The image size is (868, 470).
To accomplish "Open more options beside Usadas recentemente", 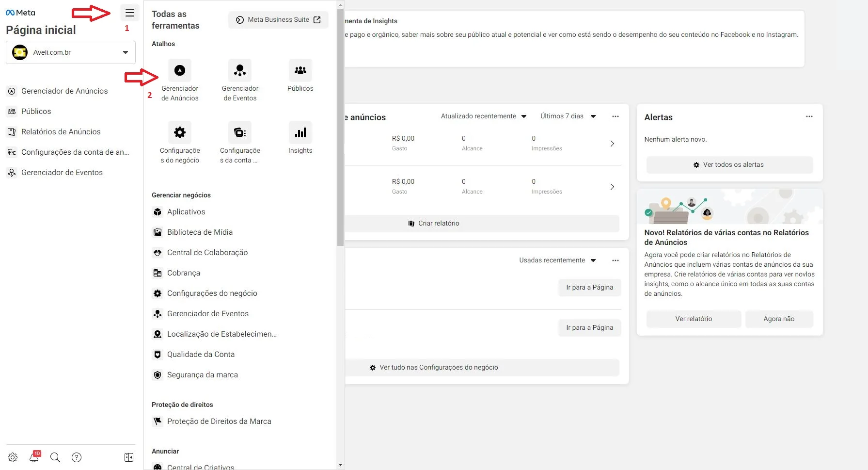I will 615,260.
